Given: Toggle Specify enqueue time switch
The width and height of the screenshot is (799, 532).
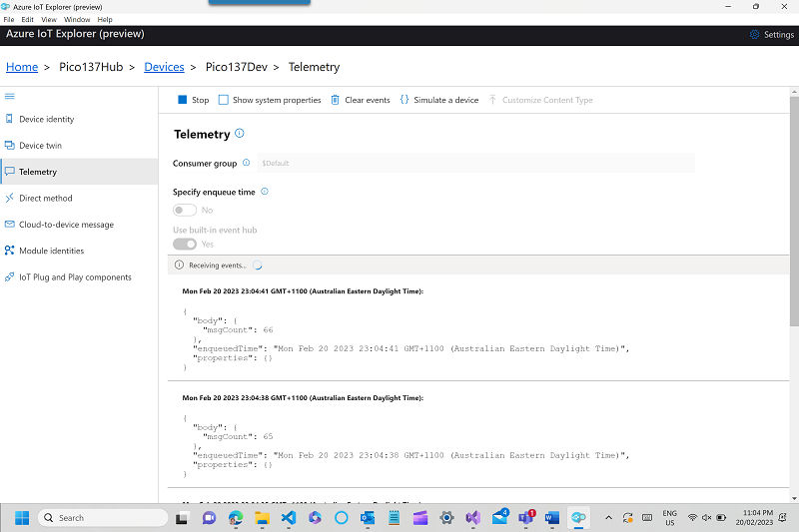Looking at the screenshot, I should pyautogui.click(x=185, y=210).
